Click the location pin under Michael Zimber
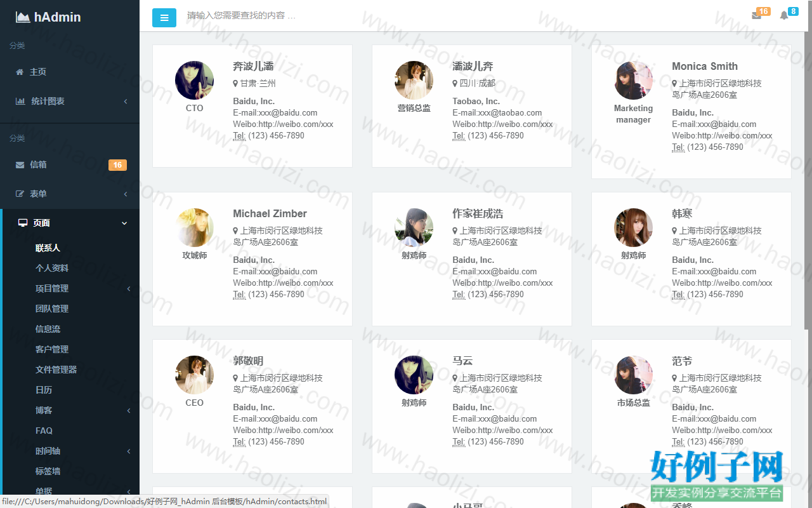 point(235,231)
